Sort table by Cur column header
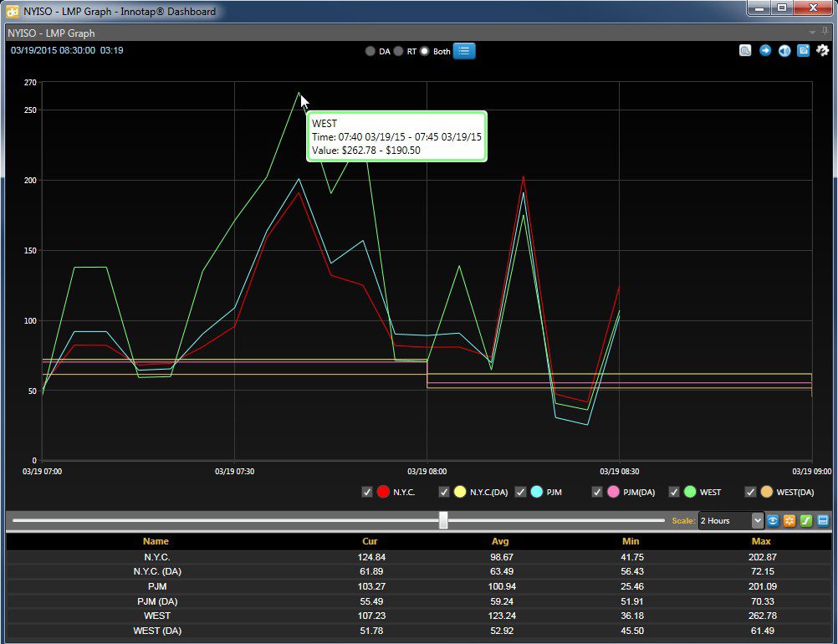The image size is (838, 644). [370, 541]
